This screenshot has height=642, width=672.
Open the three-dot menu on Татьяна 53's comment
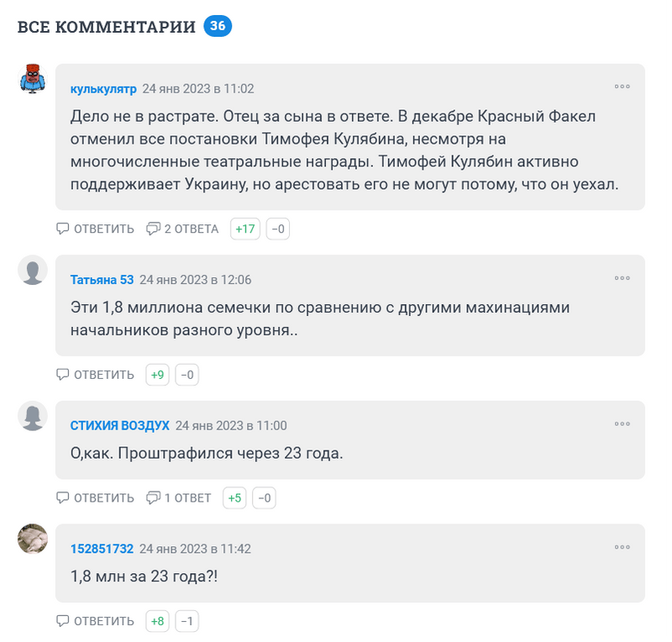[622, 277]
